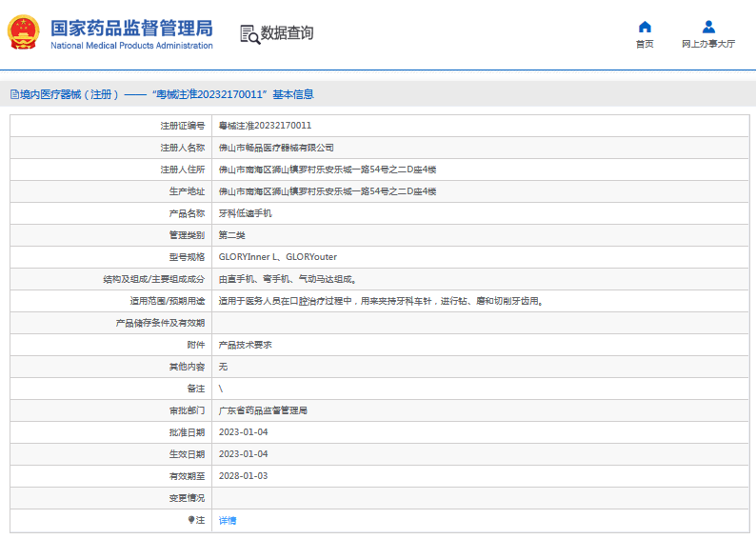This screenshot has width=756, height=539.
Task: Click the 注册人住所 address value
Action: pyautogui.click(x=327, y=170)
